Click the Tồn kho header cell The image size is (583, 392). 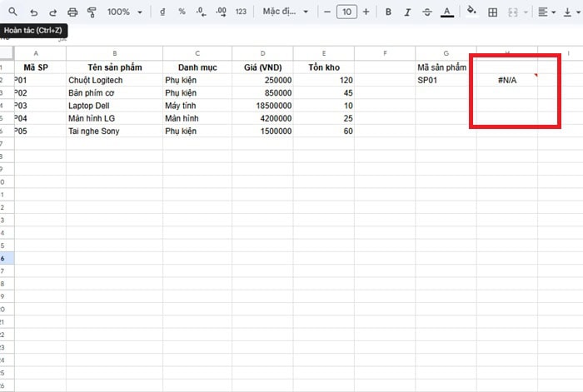[x=324, y=67]
